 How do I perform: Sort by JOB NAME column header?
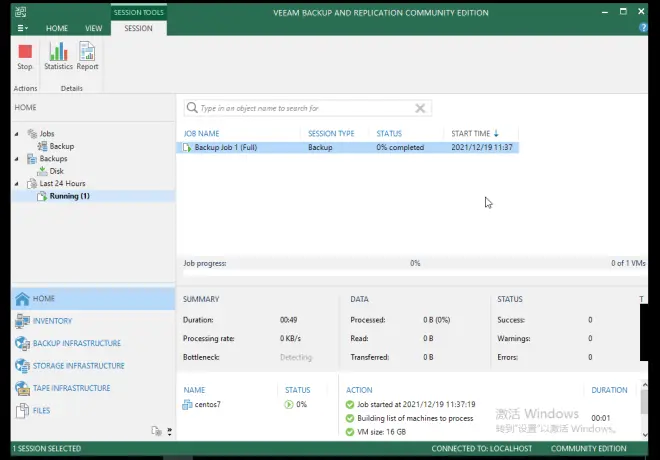[201, 133]
